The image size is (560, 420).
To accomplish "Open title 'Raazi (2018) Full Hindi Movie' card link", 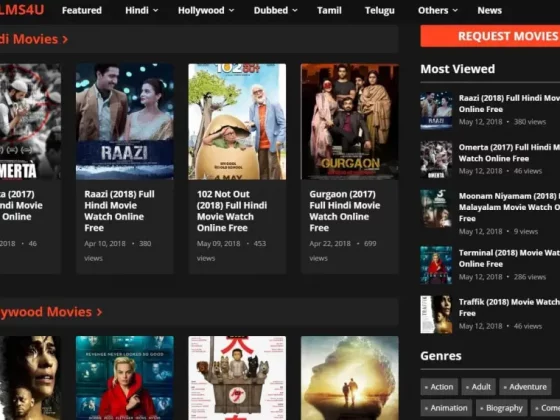I will click(x=119, y=211).
